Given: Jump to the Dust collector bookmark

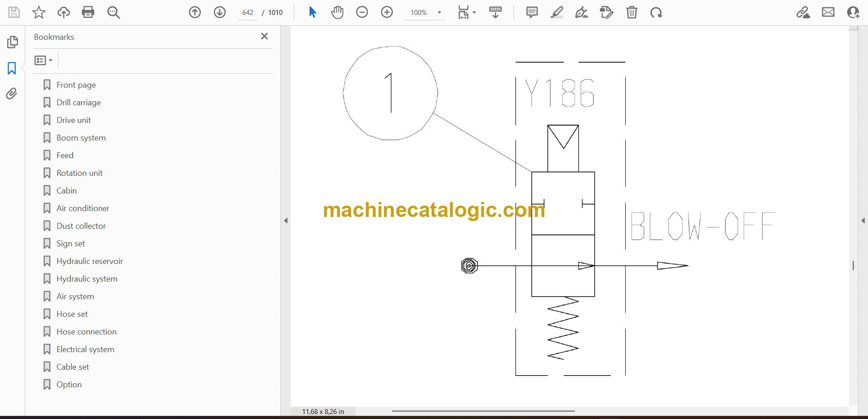Looking at the screenshot, I should click(81, 226).
